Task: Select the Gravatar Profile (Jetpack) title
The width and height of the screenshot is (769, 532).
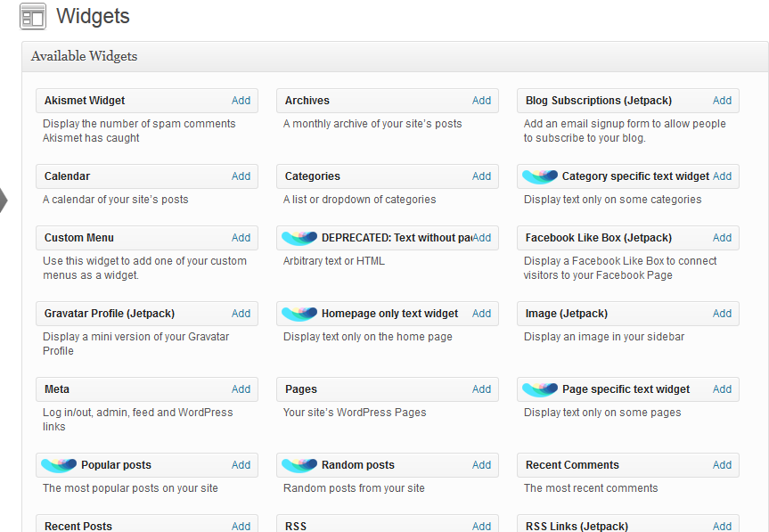Action: pyautogui.click(x=110, y=314)
